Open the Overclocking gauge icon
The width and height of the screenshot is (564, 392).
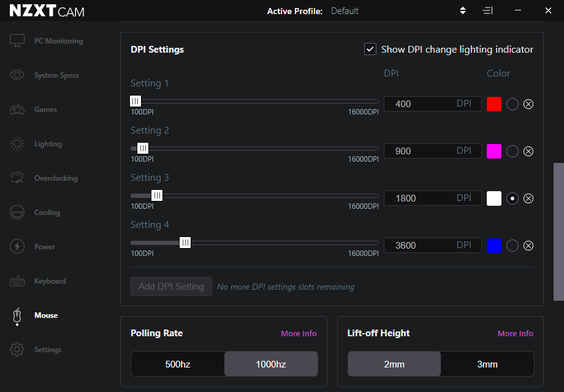[17, 178]
